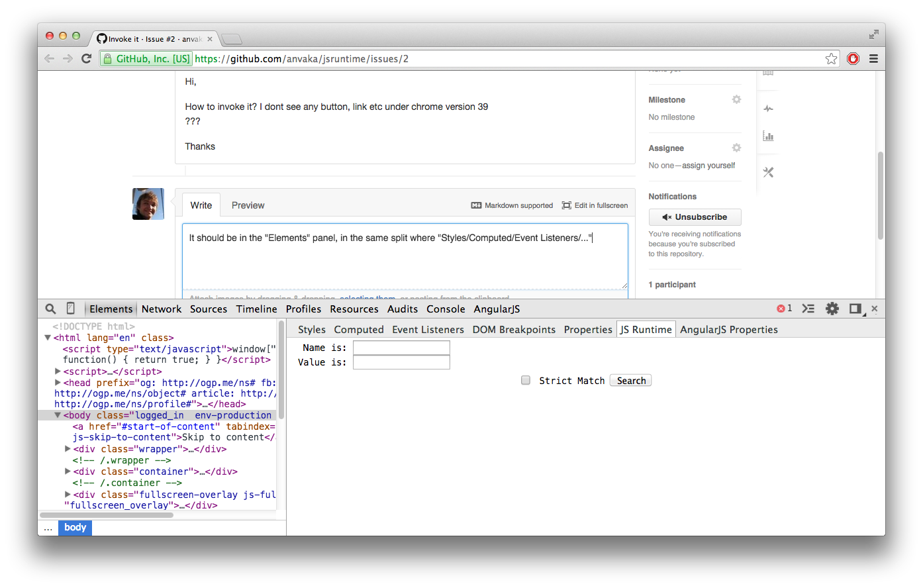
Task: Open the AngularJS Properties sidebar tab
Action: [x=729, y=330]
